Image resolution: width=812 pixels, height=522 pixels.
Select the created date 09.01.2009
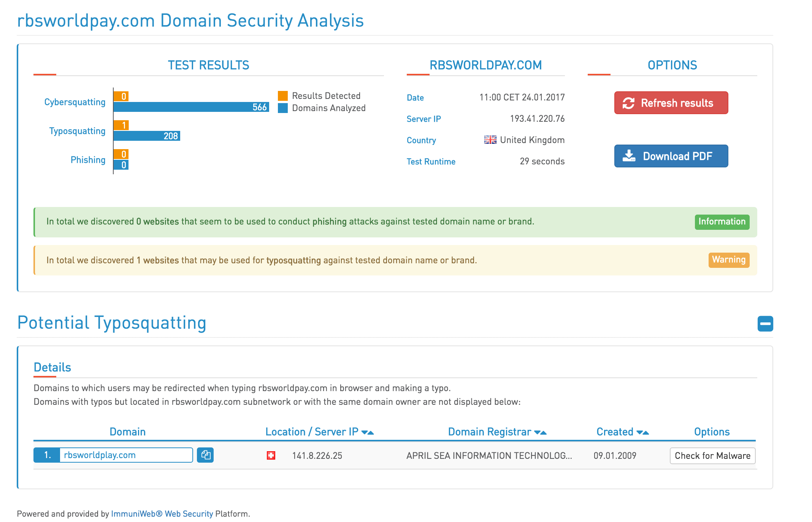pos(615,456)
